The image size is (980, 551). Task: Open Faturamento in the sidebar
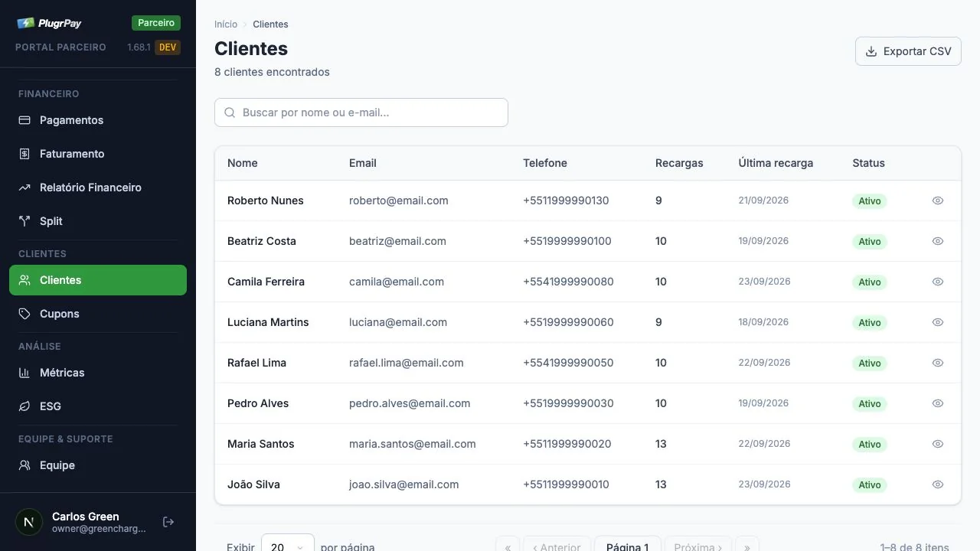[x=98, y=154]
